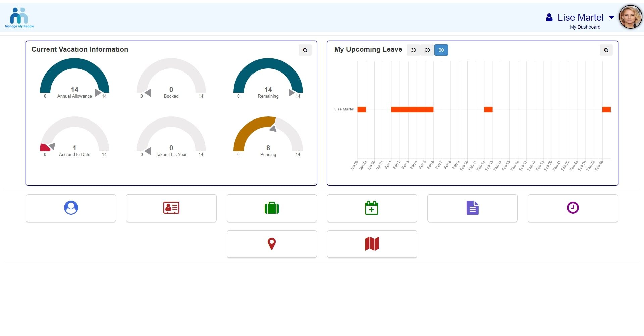
Task: Click the Manage My People logo
Action: click(19, 17)
